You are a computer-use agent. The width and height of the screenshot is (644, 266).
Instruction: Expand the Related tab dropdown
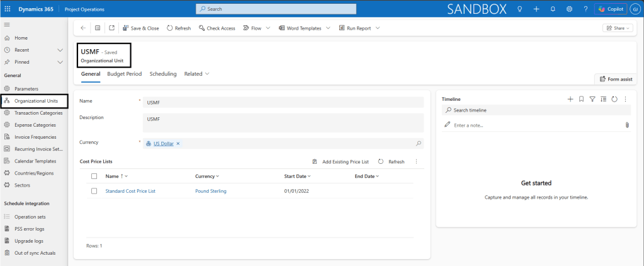click(x=207, y=74)
